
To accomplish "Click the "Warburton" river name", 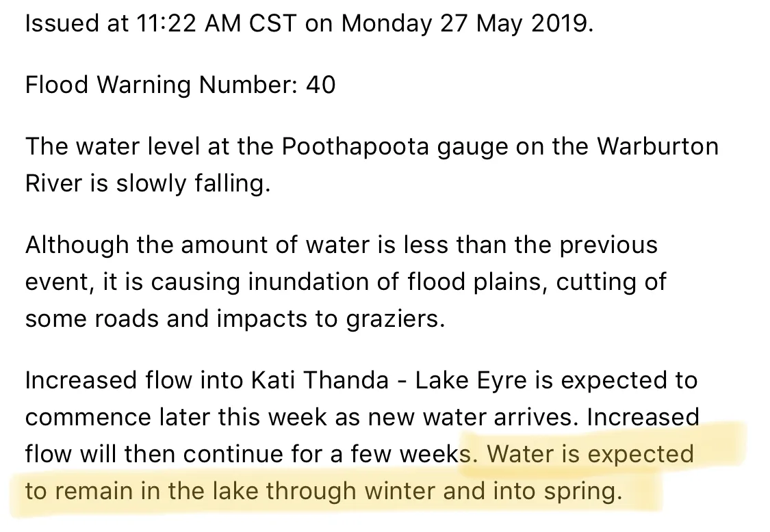I will click(658, 146).
